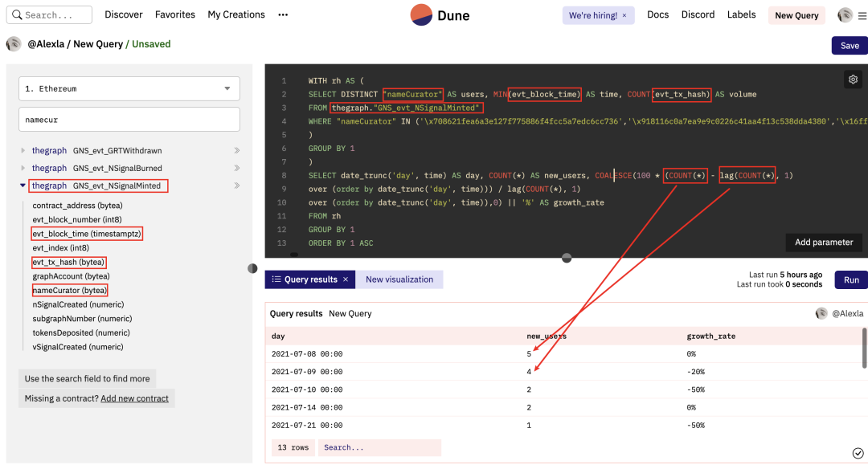The width and height of the screenshot is (868, 473).
Task: Close the Query results tab
Action: pyautogui.click(x=346, y=279)
